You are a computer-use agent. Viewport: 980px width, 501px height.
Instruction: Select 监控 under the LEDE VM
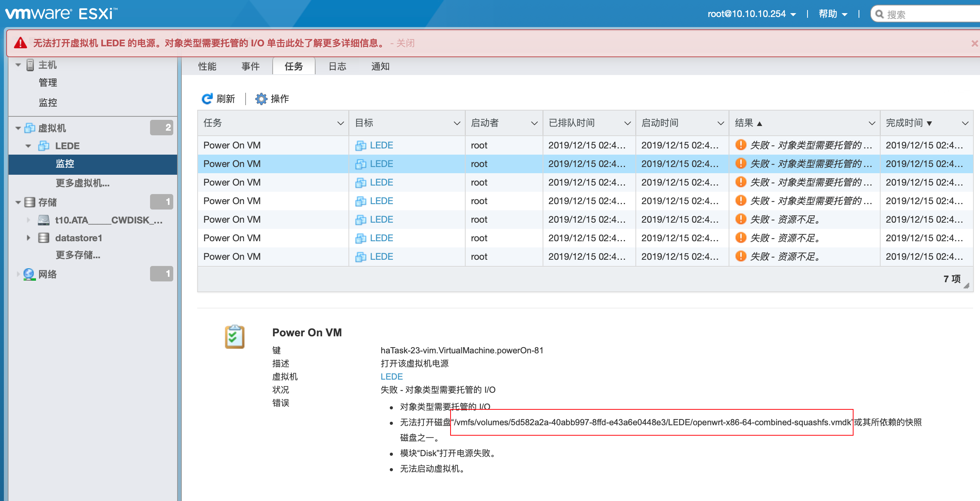tap(93, 164)
